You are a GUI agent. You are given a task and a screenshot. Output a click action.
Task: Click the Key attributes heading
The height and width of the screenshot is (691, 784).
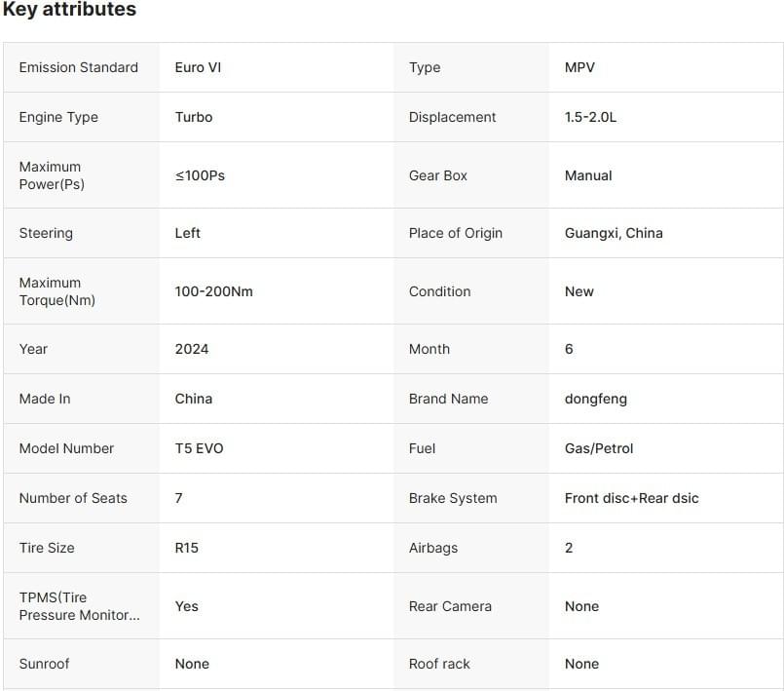click(x=69, y=10)
